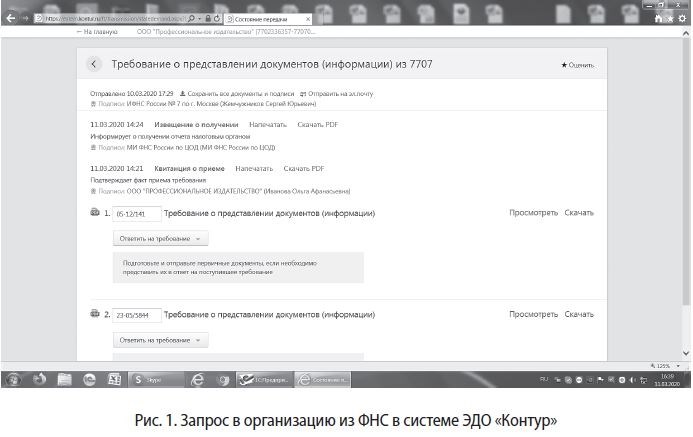The height and width of the screenshot is (437, 693).
Task: Click 'Скачать' for document 2
Action: (579, 314)
